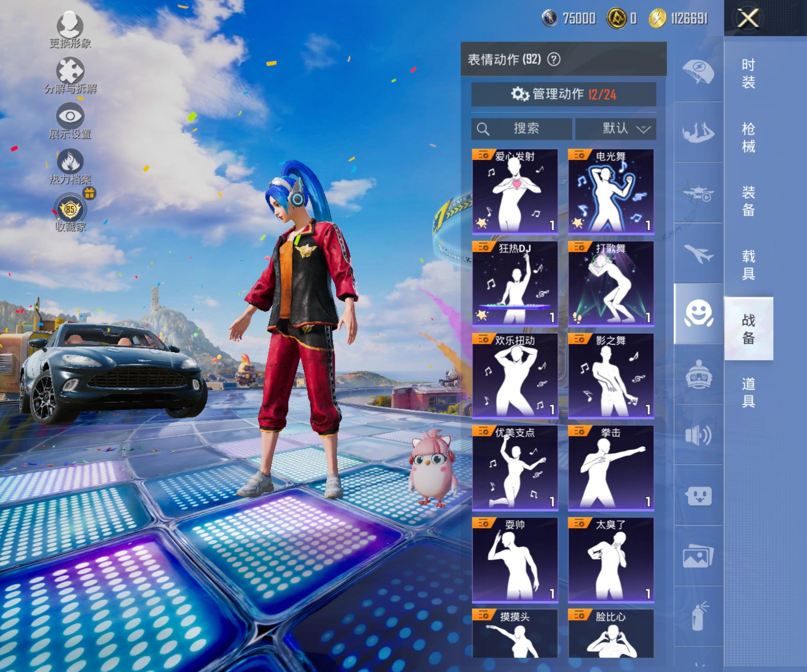The height and width of the screenshot is (672, 807).
Task: Click the 1126691 gold currency amount
Action: click(x=689, y=19)
